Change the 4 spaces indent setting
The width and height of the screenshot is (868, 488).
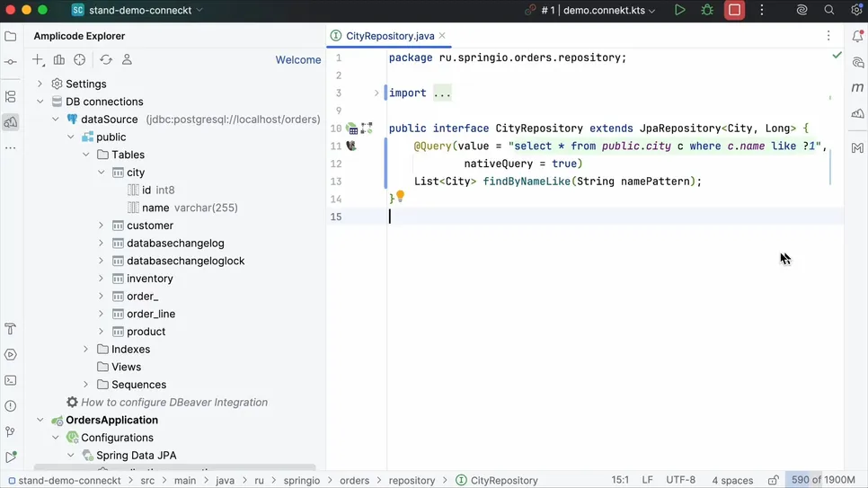tap(732, 480)
